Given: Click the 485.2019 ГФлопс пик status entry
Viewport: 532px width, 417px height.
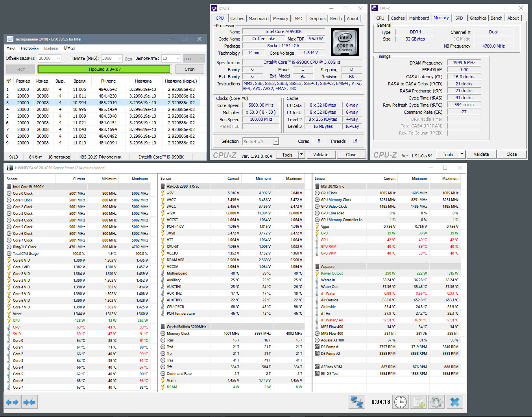Looking at the screenshot, I should click(100, 157).
